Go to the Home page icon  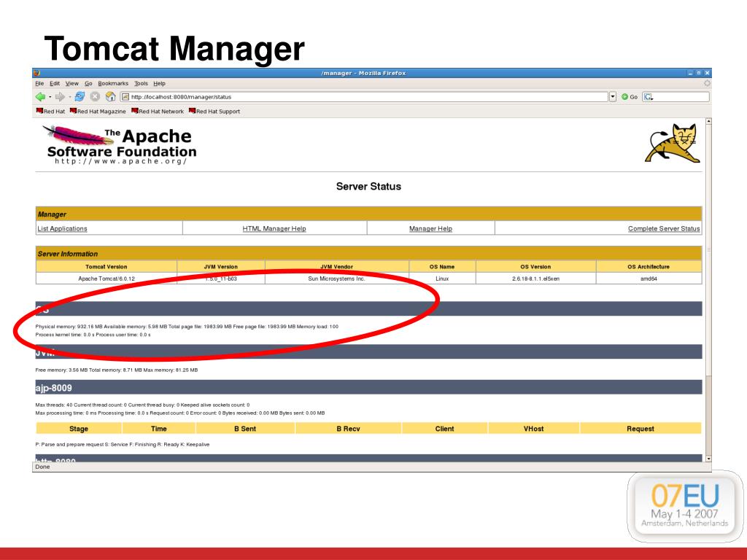click(111, 97)
